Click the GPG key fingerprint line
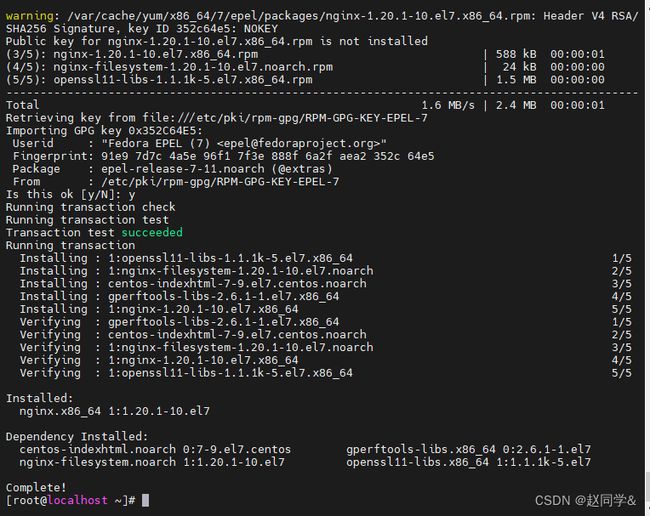The image size is (650, 516). pyautogui.click(x=223, y=156)
